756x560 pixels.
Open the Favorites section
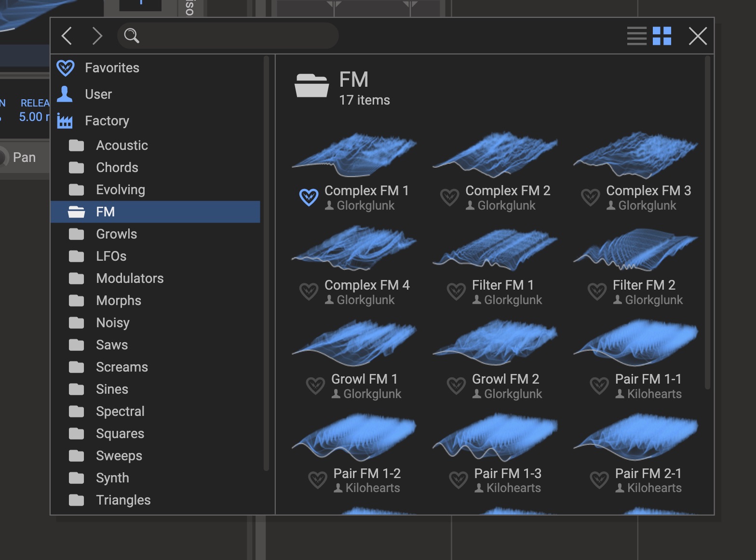point(111,68)
